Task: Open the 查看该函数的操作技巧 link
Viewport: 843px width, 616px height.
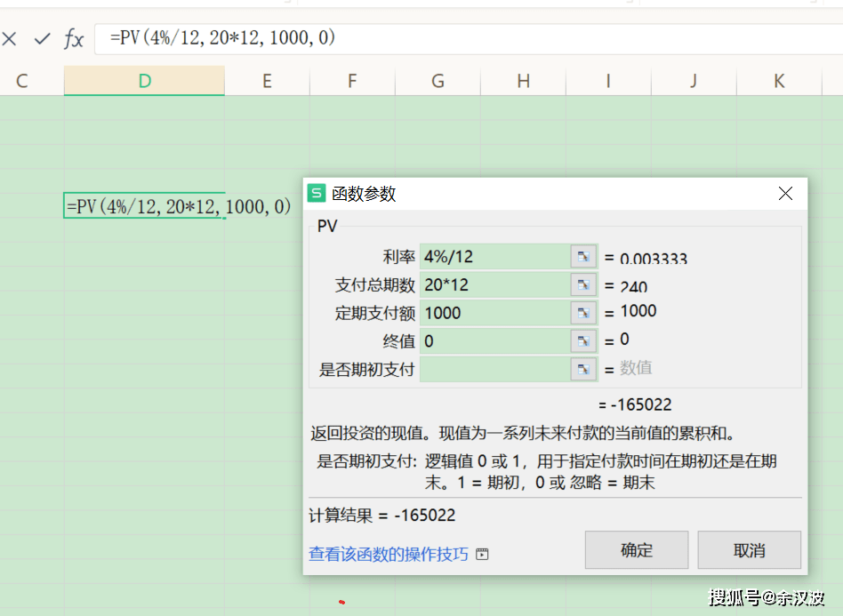Action: click(388, 555)
